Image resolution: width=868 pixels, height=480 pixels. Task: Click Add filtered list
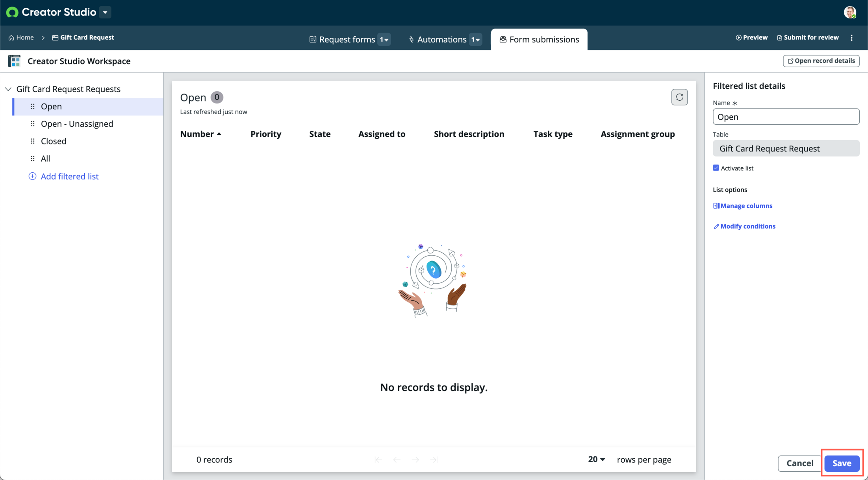click(x=63, y=176)
